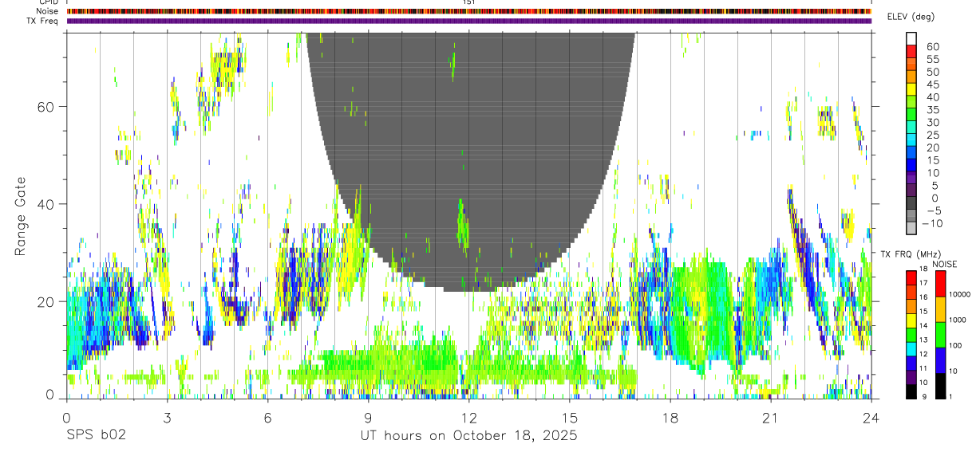980x452 pixels.
Task: Click the 'ELEV (deg)' colorbar title
Action: tap(911, 17)
